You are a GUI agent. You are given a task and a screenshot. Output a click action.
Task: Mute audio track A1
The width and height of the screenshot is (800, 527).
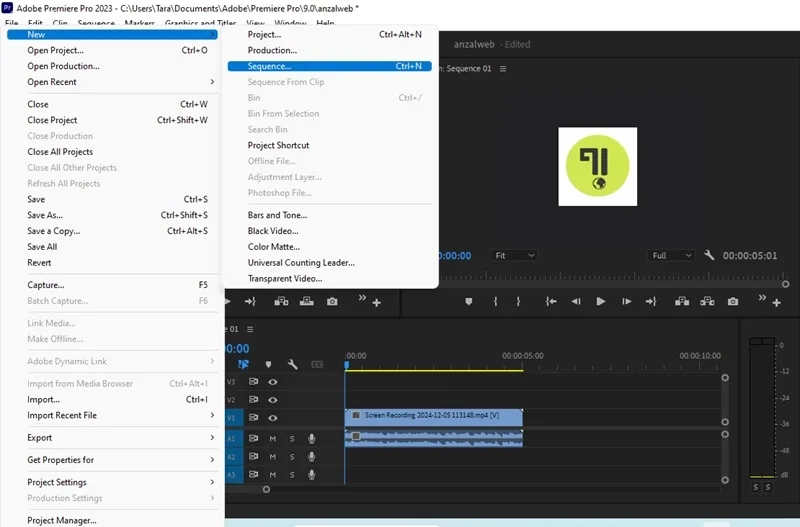[273, 439]
